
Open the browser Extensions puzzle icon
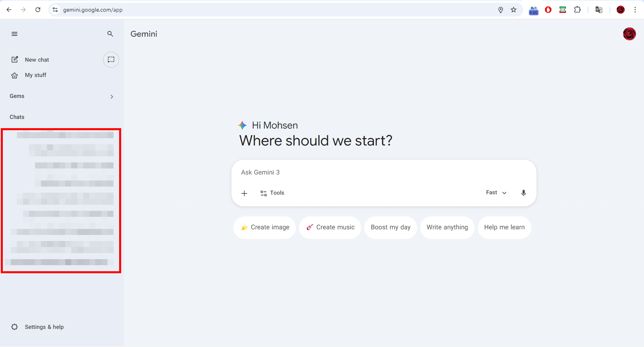(577, 10)
